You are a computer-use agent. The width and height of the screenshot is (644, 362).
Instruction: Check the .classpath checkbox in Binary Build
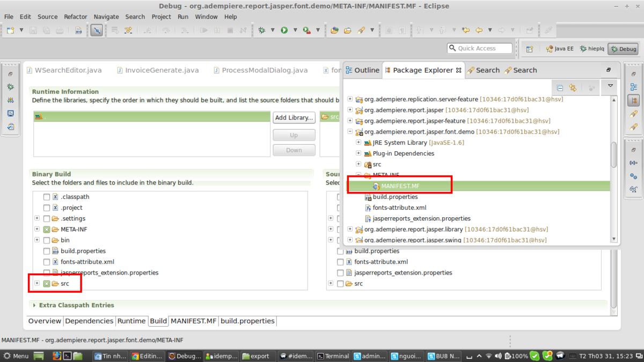pyautogui.click(x=47, y=197)
